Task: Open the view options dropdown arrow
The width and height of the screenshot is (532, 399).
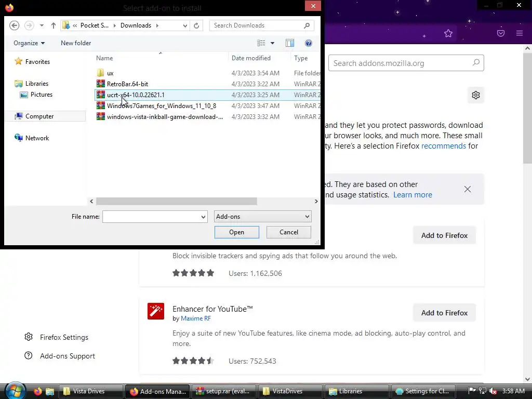Action: coord(272,43)
